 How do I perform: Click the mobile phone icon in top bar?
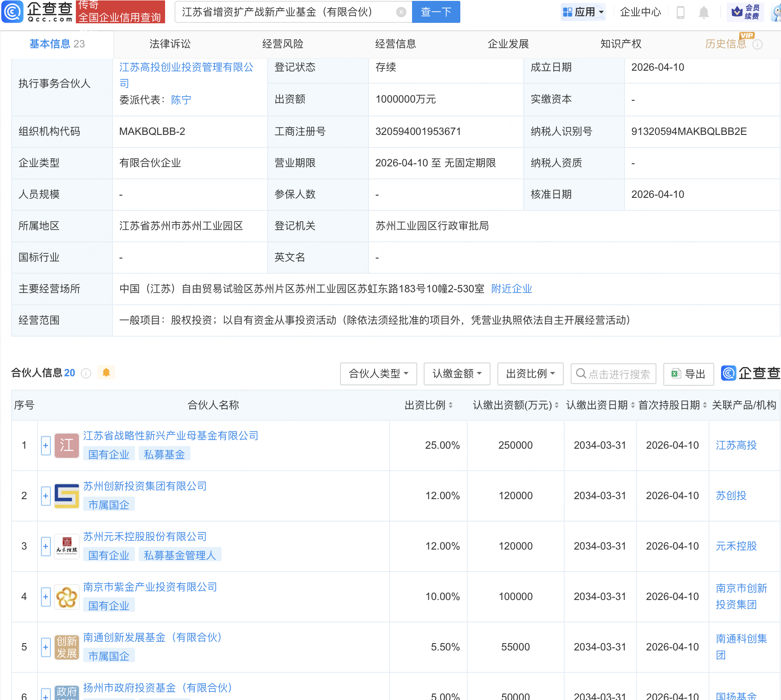pyautogui.click(x=681, y=12)
